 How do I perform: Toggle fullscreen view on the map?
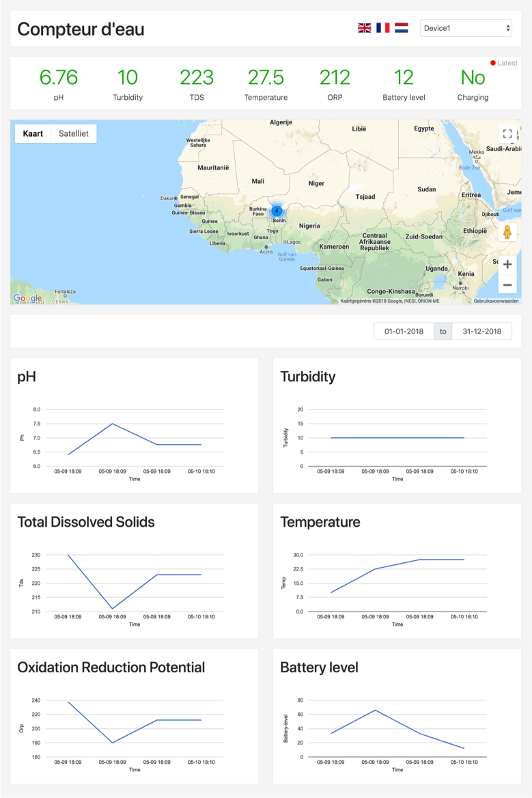pyautogui.click(x=507, y=134)
